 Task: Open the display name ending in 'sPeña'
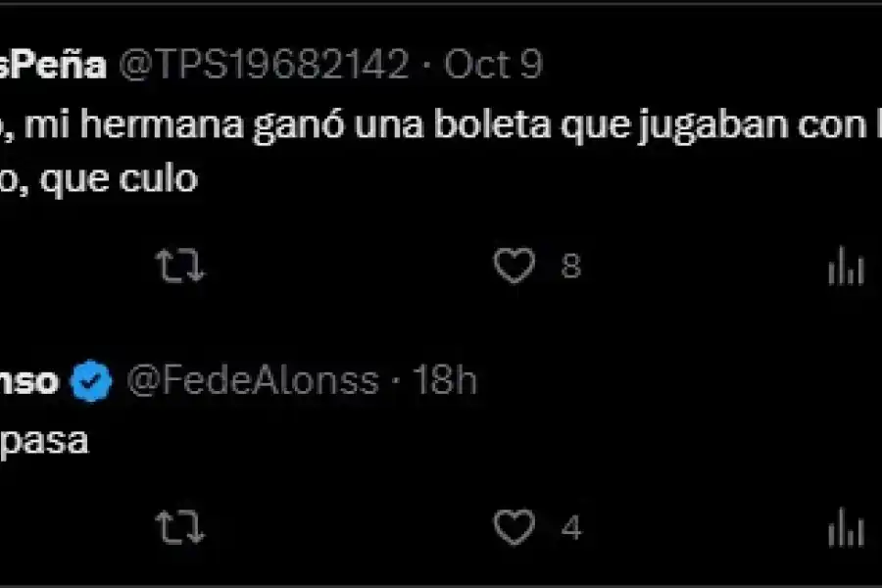click(x=53, y=64)
